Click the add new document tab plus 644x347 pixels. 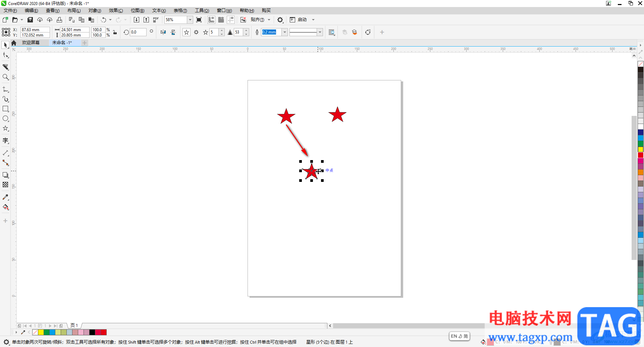tap(85, 43)
